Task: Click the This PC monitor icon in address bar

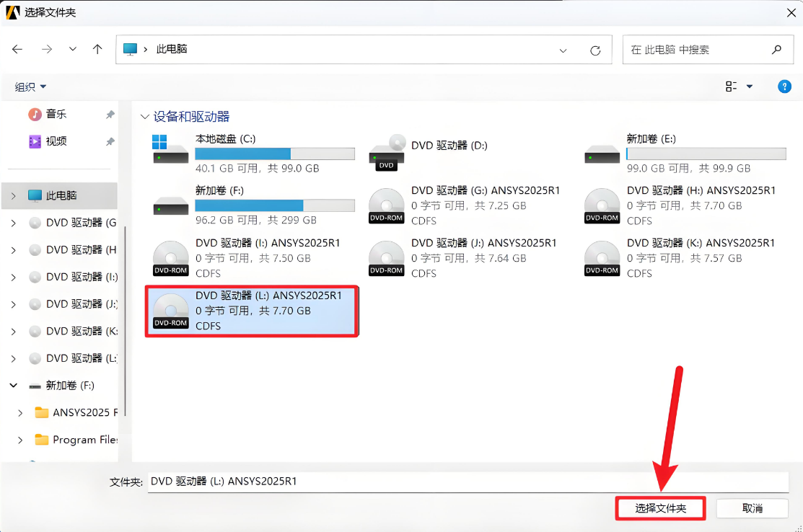Action: [x=131, y=49]
